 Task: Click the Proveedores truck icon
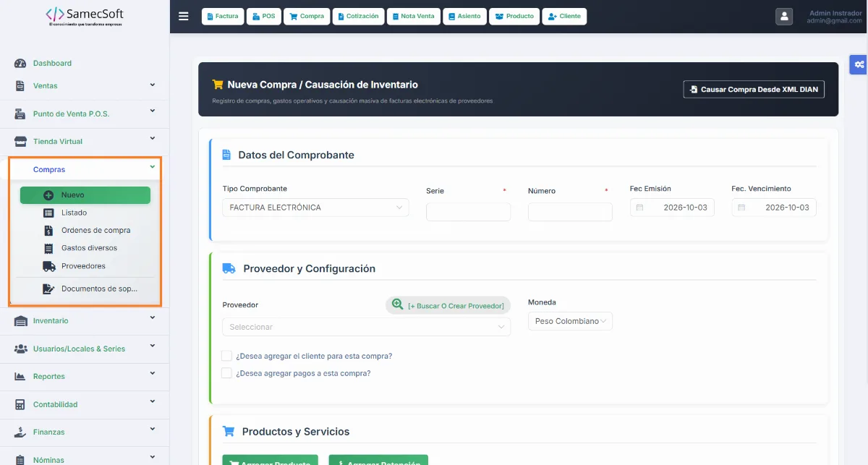tap(49, 266)
